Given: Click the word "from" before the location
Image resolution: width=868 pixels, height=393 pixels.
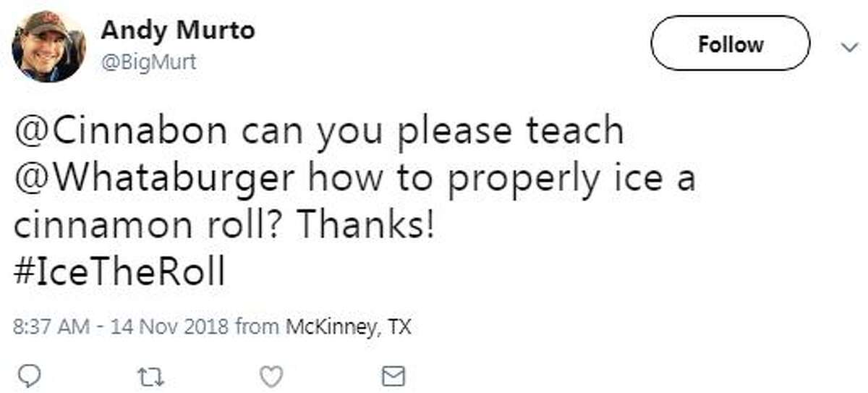Looking at the screenshot, I should [x=258, y=326].
